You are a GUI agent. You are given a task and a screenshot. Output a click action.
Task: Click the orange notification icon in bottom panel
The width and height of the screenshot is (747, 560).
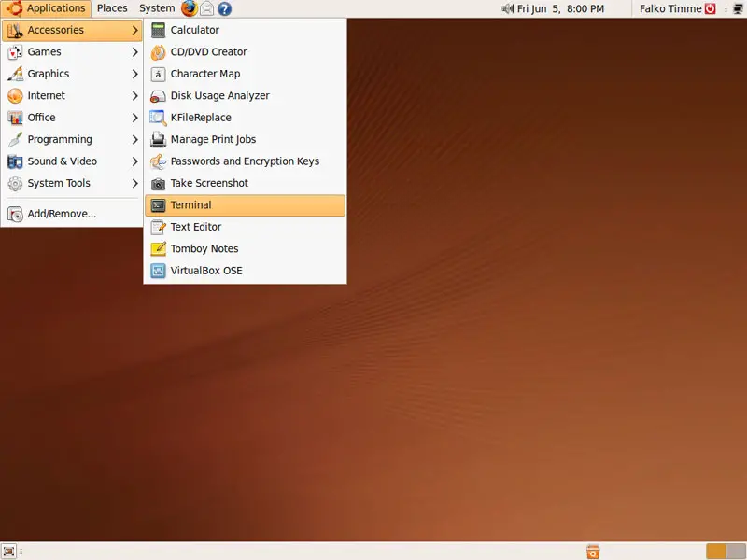coord(593,552)
